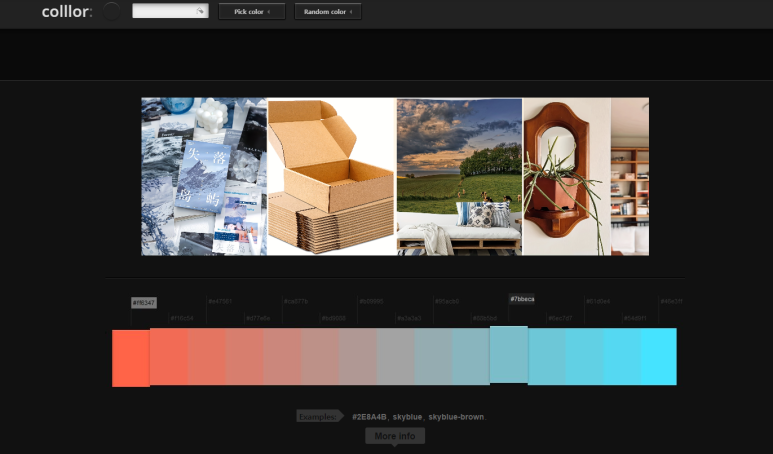Click the paint bucket icon in the color input
The image size is (773, 454).
200,11
